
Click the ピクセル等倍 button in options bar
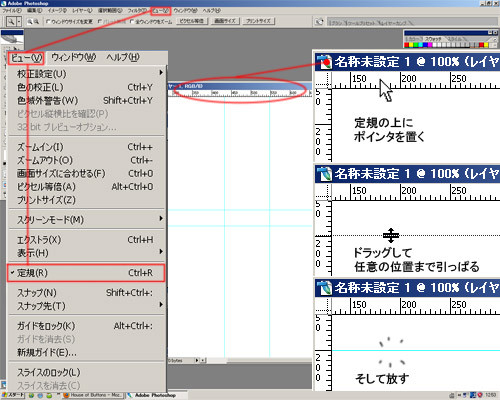coord(192,21)
